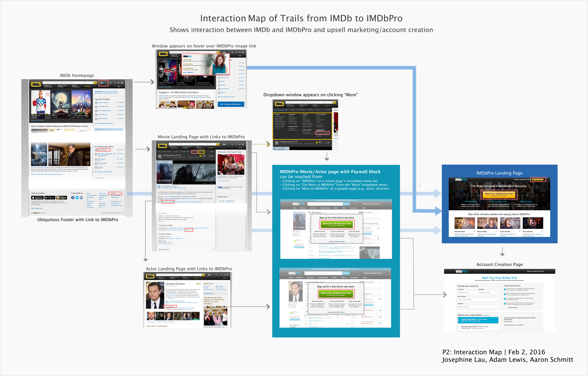The height and width of the screenshot is (376, 588).
Task: Click the See STARmeter button
Action: click(295, 320)
